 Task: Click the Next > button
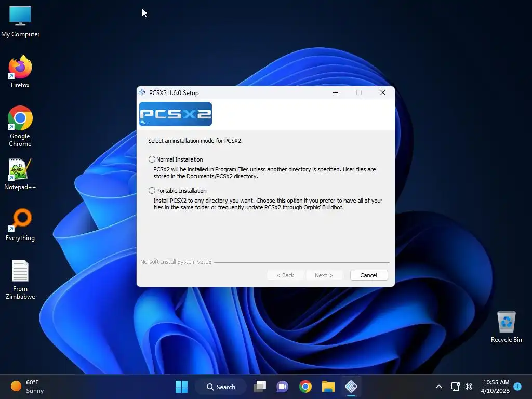323,275
